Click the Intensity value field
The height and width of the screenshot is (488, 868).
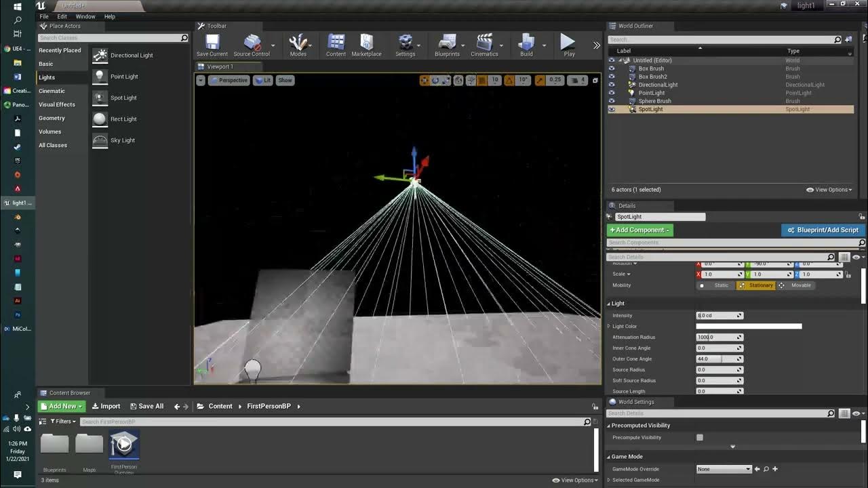coord(719,315)
